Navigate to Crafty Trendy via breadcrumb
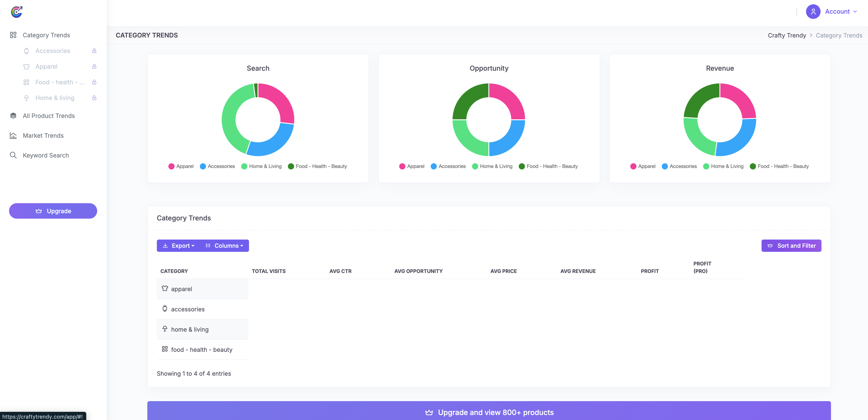The width and height of the screenshot is (868, 420). click(787, 35)
